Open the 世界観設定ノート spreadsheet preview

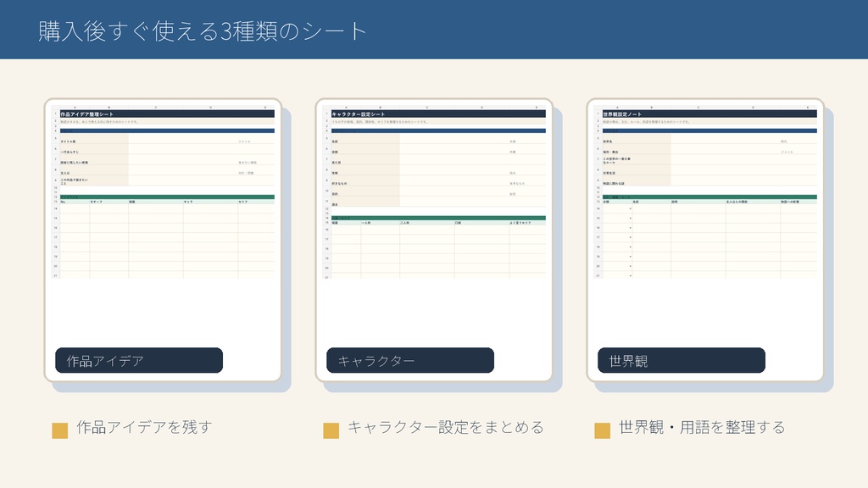705,191
